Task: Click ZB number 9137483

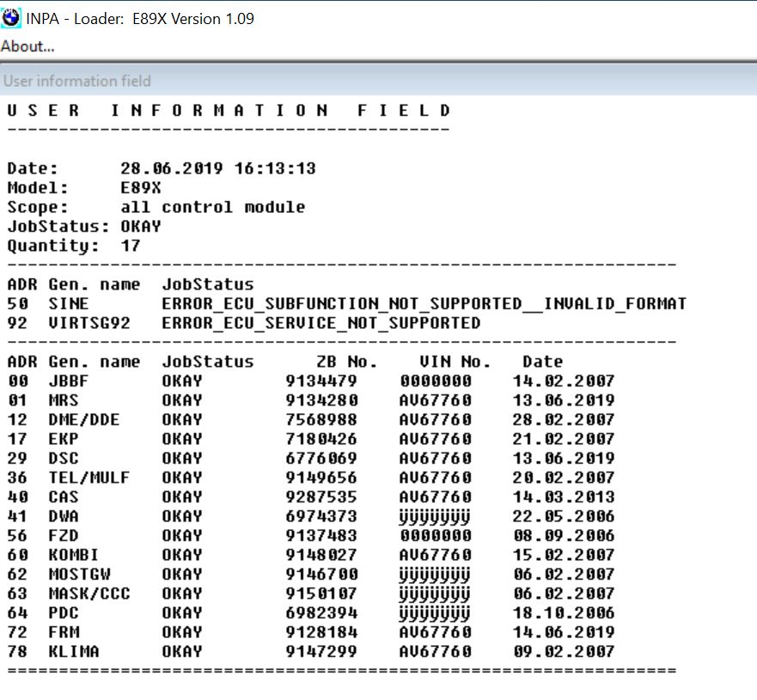Action: point(321,535)
